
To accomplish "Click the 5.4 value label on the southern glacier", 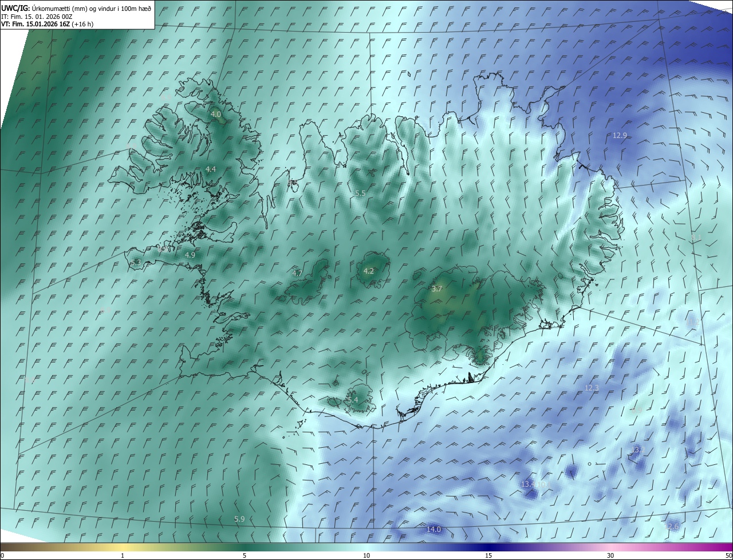I will tap(353, 400).
